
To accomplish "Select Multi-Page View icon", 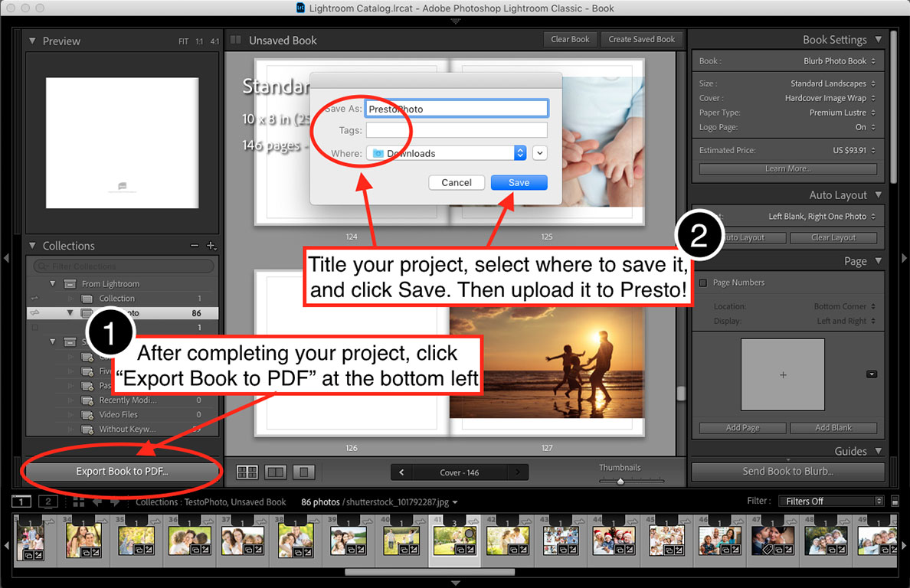I will [x=247, y=472].
